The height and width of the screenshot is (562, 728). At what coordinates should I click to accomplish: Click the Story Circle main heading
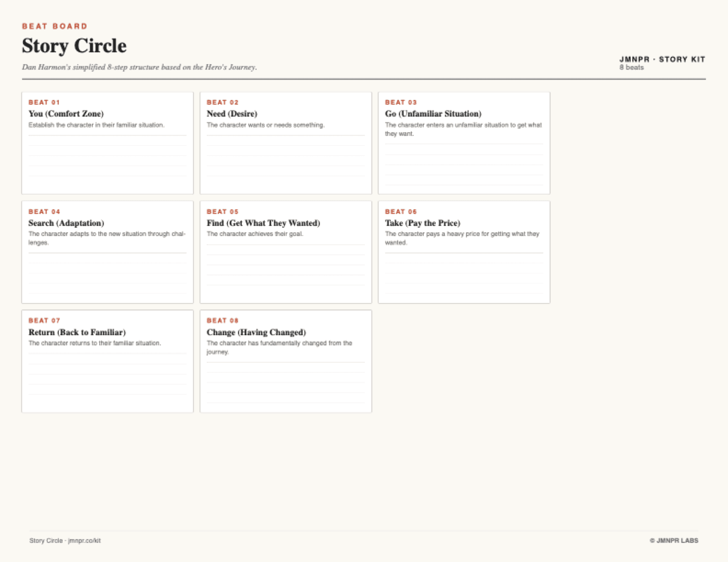coord(74,46)
